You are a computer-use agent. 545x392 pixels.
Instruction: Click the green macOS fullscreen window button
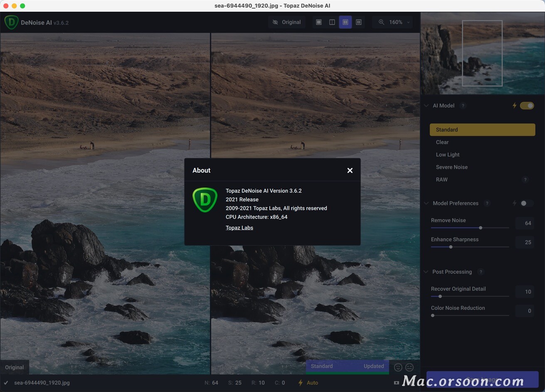[x=22, y=6]
